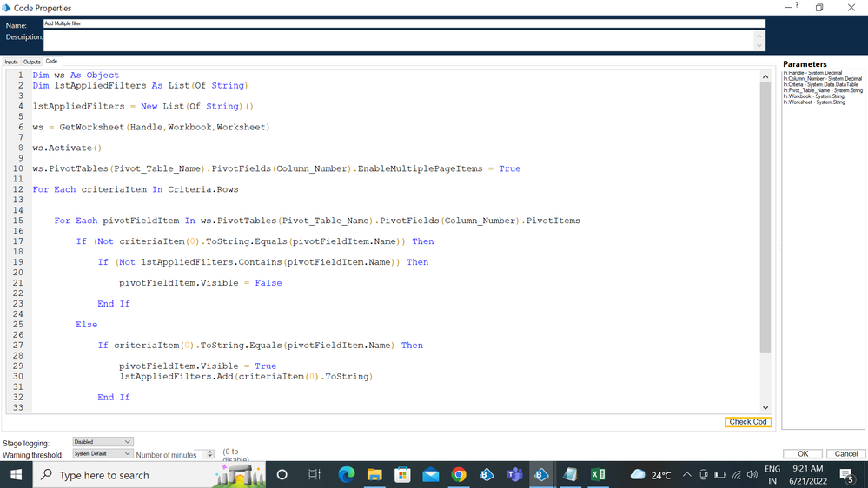Screen dimensions: 868x488
Task: Click the help question mark button
Action: tap(797, 5)
